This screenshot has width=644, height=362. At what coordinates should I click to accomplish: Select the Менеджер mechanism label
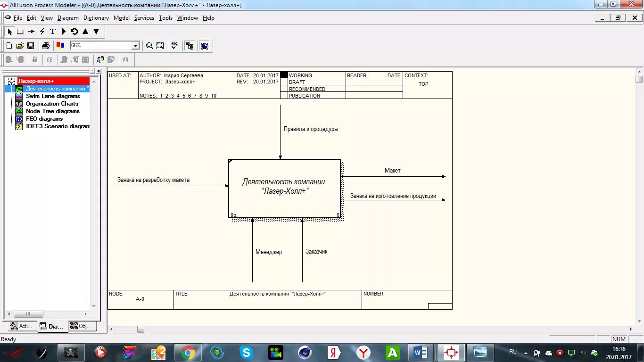[269, 252]
